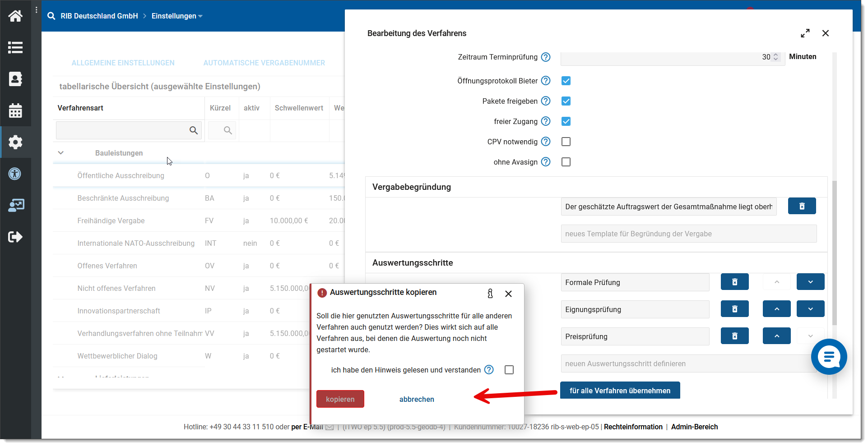Show help for CPV notwendig
The height and width of the screenshot is (446, 868).
(546, 142)
